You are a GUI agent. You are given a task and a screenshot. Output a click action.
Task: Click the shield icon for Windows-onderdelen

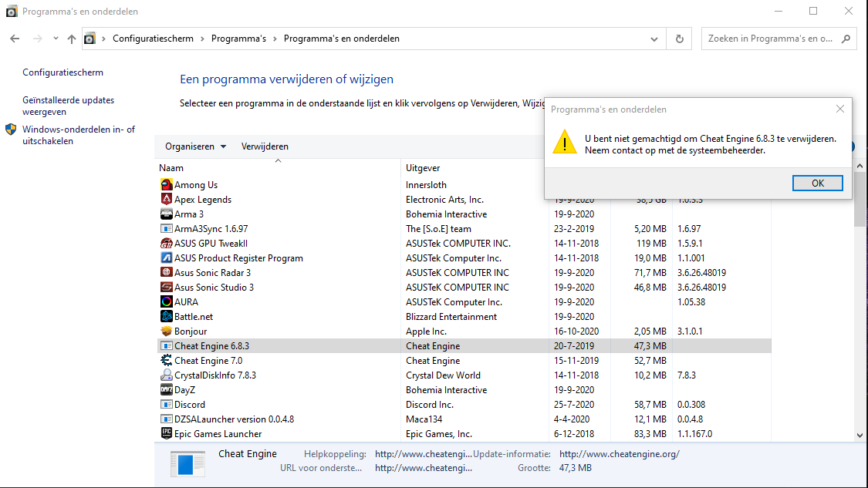pos(11,130)
